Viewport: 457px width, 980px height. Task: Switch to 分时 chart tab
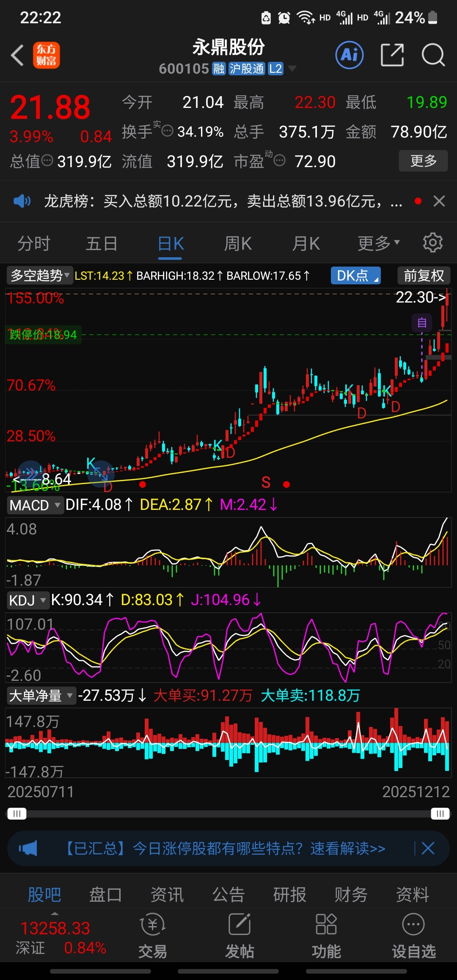click(x=34, y=243)
